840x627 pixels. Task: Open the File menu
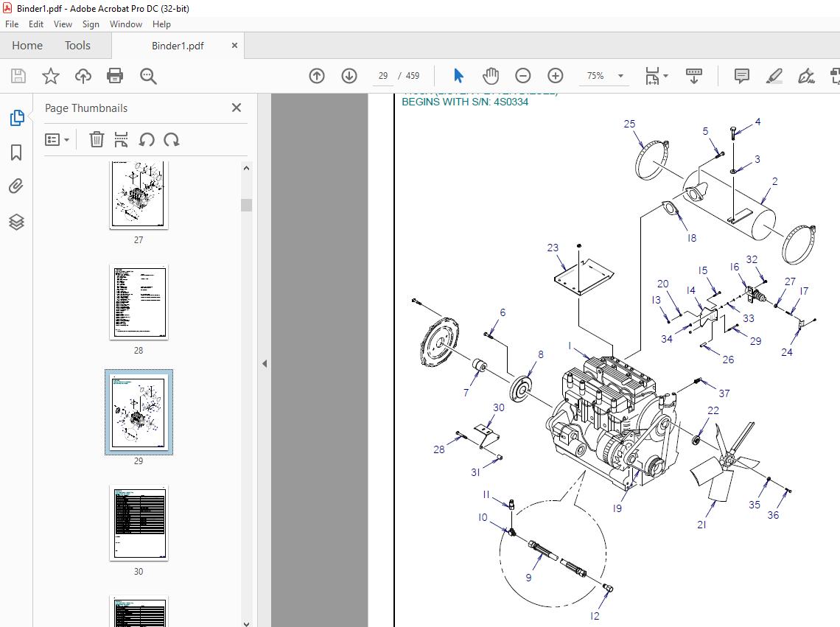12,24
